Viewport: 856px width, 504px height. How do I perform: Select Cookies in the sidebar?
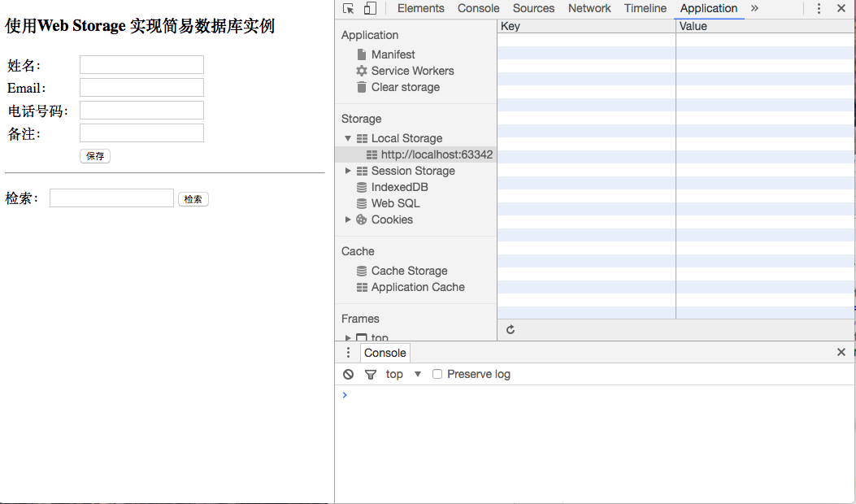coord(392,219)
